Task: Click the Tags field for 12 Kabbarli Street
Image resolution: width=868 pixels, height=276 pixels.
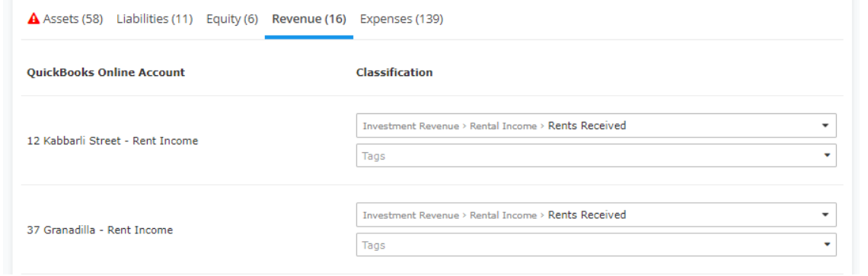Action: coord(596,155)
